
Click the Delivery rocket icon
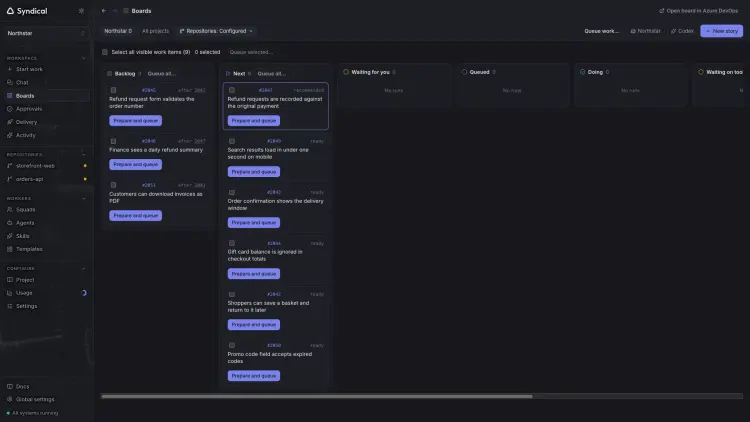10,122
